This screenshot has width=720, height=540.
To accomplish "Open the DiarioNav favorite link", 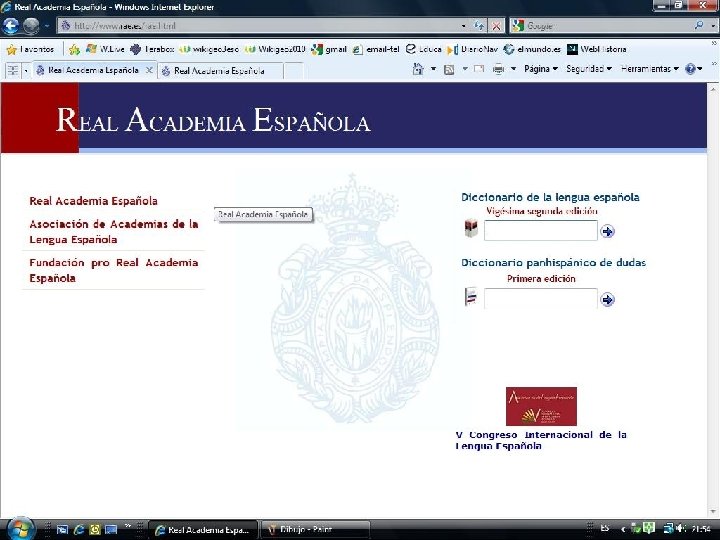I will pyautogui.click(x=472, y=49).
